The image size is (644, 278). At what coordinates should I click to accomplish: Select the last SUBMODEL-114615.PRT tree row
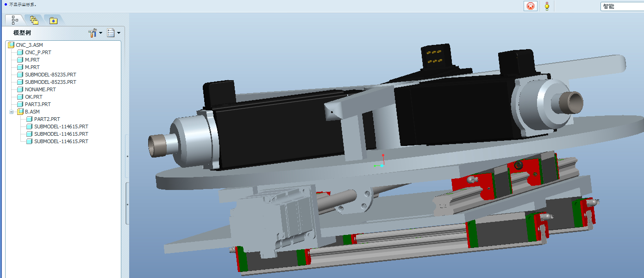pyautogui.click(x=57, y=141)
